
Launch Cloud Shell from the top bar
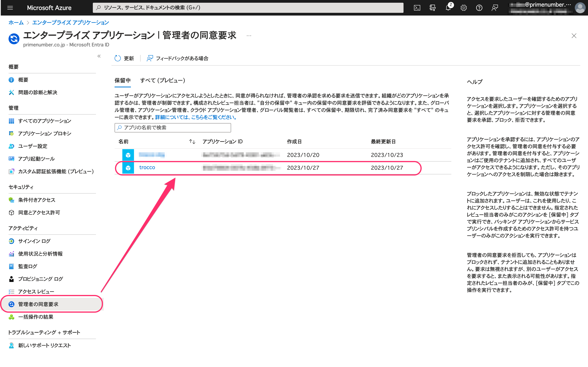[417, 8]
